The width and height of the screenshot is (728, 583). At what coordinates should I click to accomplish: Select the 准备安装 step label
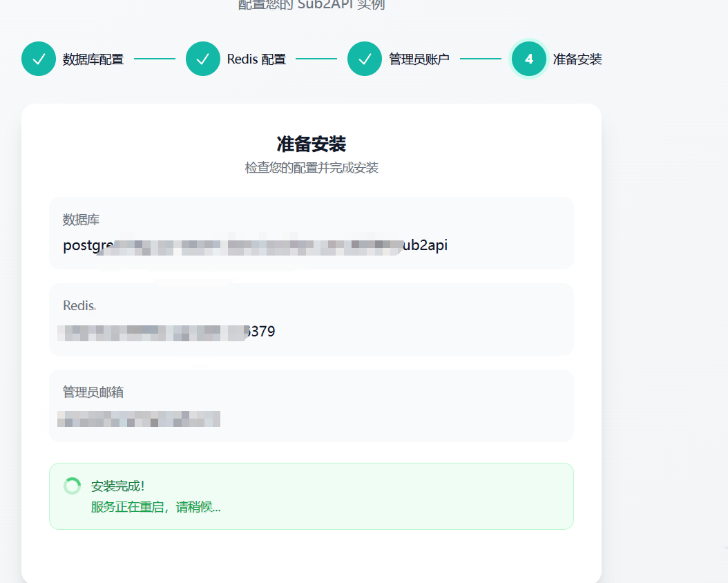pos(577,59)
